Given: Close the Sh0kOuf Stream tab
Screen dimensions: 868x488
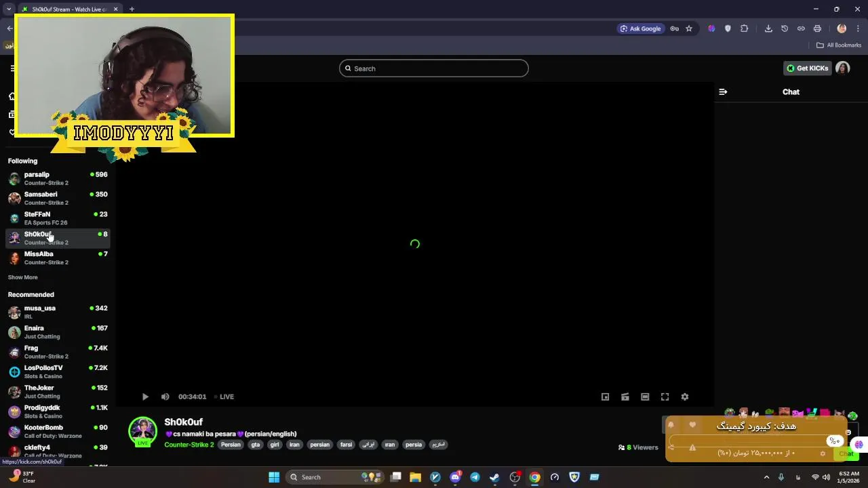Looking at the screenshot, I should (x=115, y=9).
